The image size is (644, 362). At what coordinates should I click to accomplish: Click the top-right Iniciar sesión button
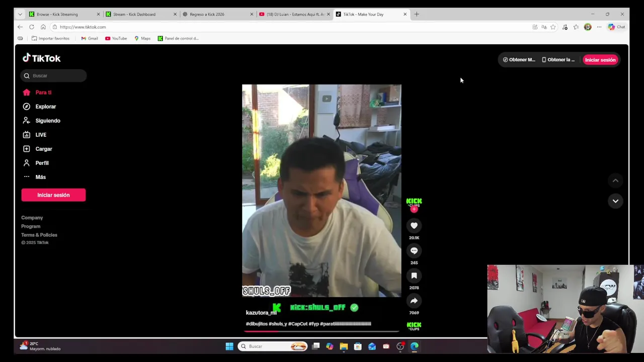tap(600, 60)
